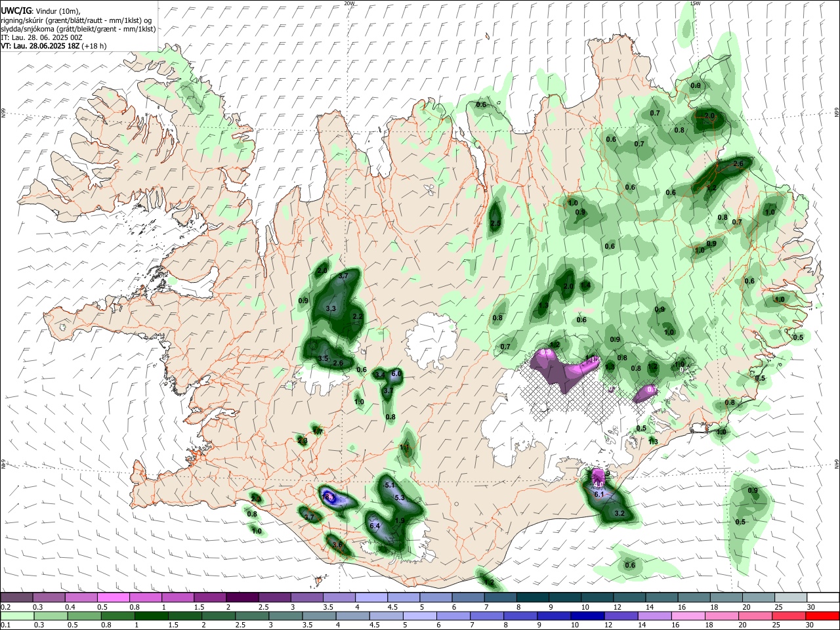
Task: Click the 3.5 precipitation value on the map
Action: tap(323, 358)
